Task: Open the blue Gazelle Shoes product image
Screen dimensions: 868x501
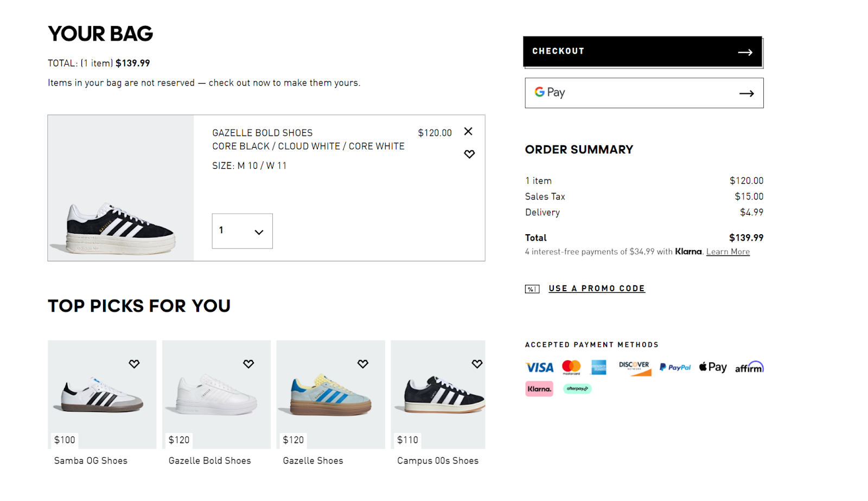Action: pyautogui.click(x=331, y=394)
